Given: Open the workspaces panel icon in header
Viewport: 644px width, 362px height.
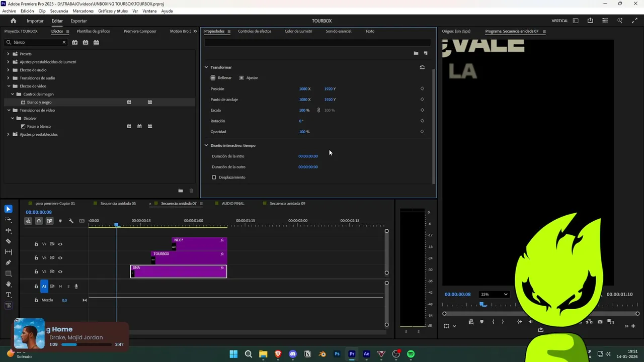Looking at the screenshot, I should (576, 21).
